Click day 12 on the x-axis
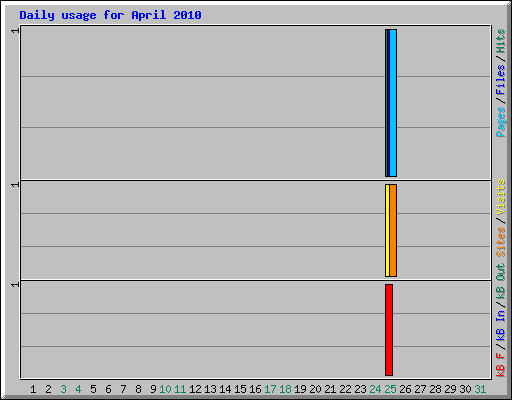The width and height of the screenshot is (512, 400). 195,389
